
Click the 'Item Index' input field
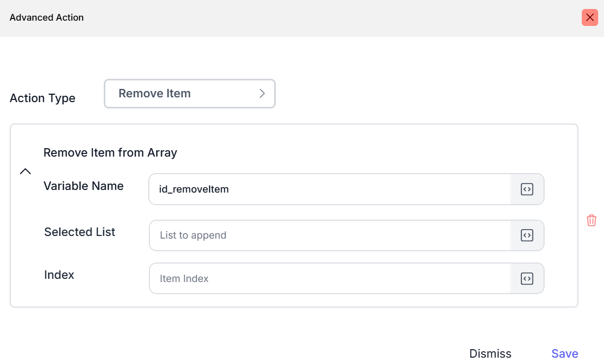pos(329,278)
